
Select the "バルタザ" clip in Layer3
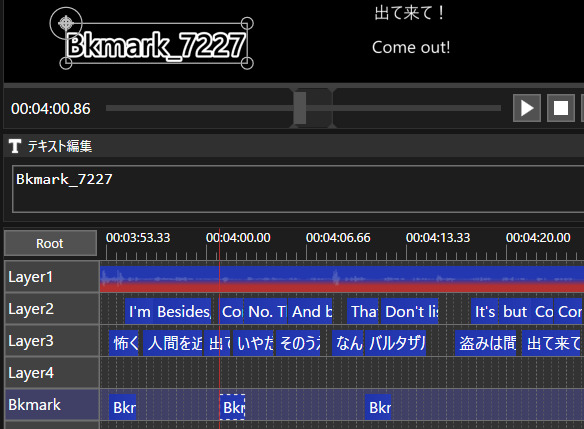396,343
